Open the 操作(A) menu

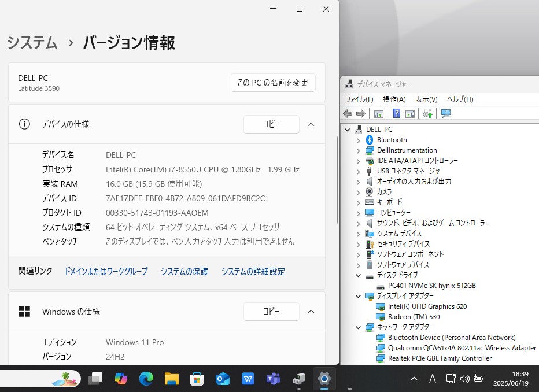pos(394,99)
